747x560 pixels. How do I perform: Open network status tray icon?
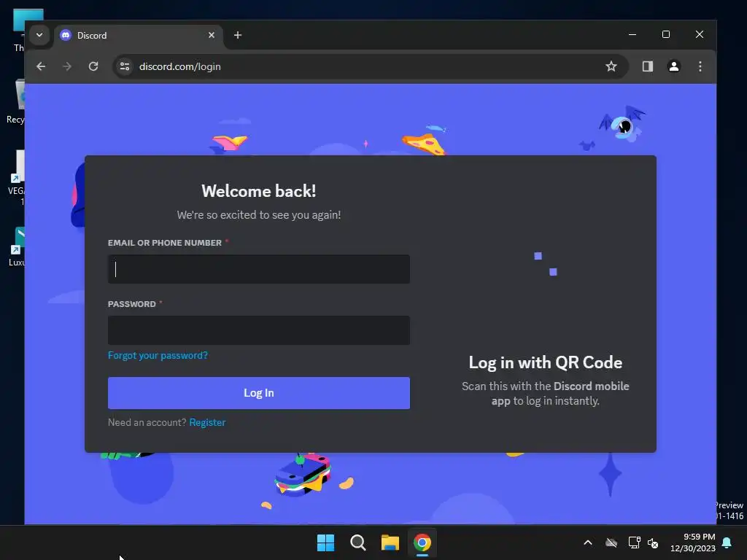pos(634,542)
